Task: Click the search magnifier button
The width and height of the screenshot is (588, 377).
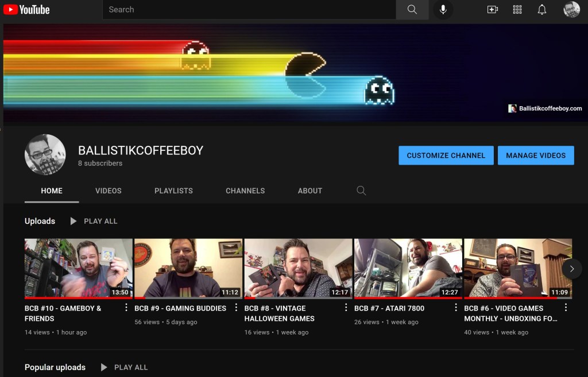Action: tap(412, 10)
